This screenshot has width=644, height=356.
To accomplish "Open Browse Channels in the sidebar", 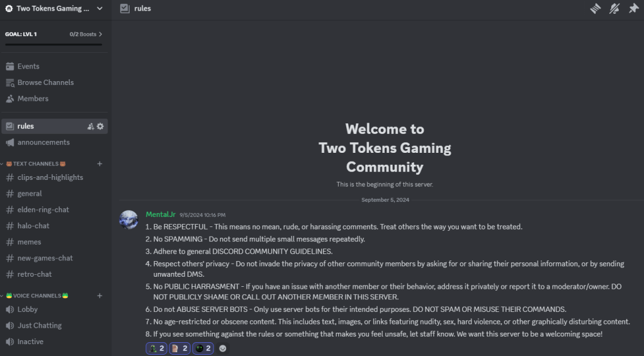I will point(45,82).
